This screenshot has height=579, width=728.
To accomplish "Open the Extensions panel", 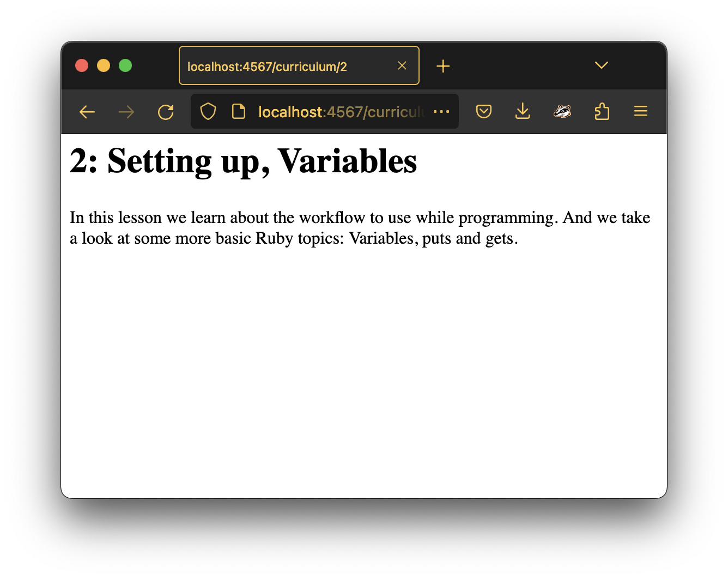I will [x=602, y=111].
